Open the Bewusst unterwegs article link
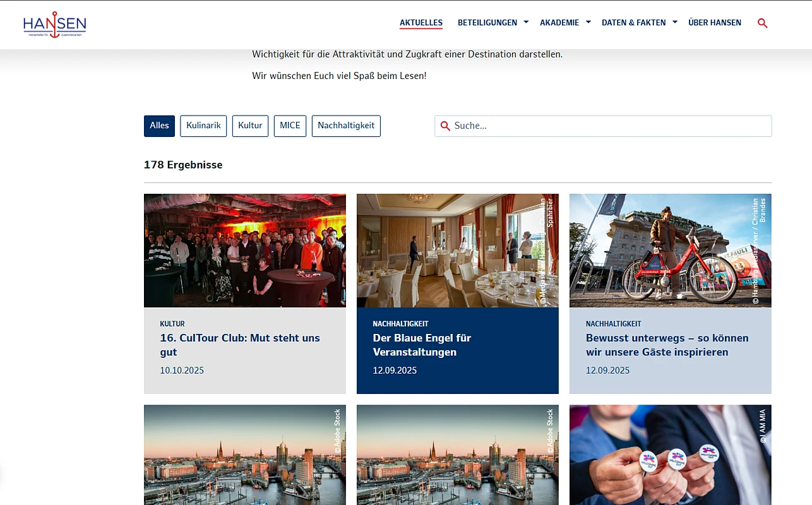This screenshot has width=812, height=505. pos(667,345)
